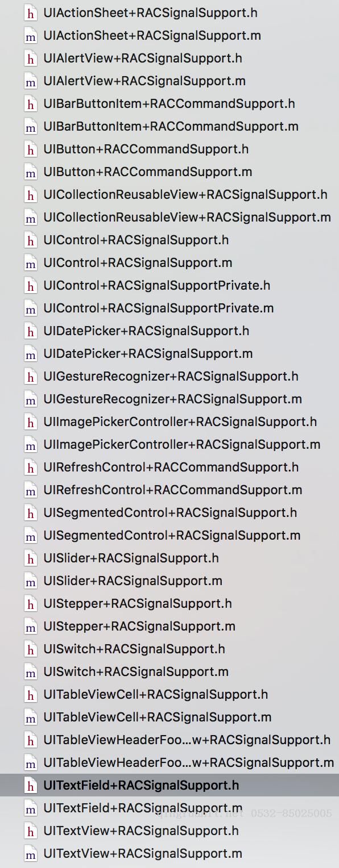Select UIGestureRecognizer+RACSignalSupport.h file
Viewport: 339px width, 868px height.
coord(171,376)
